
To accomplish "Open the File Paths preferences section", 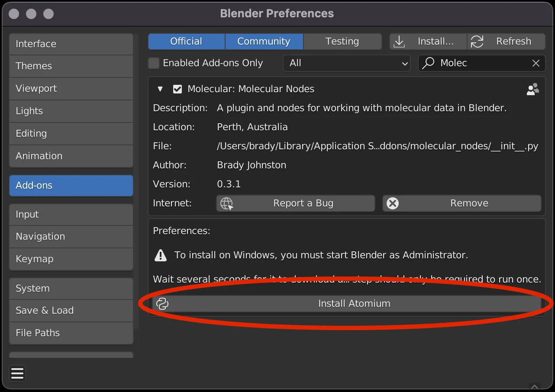I will tap(71, 333).
